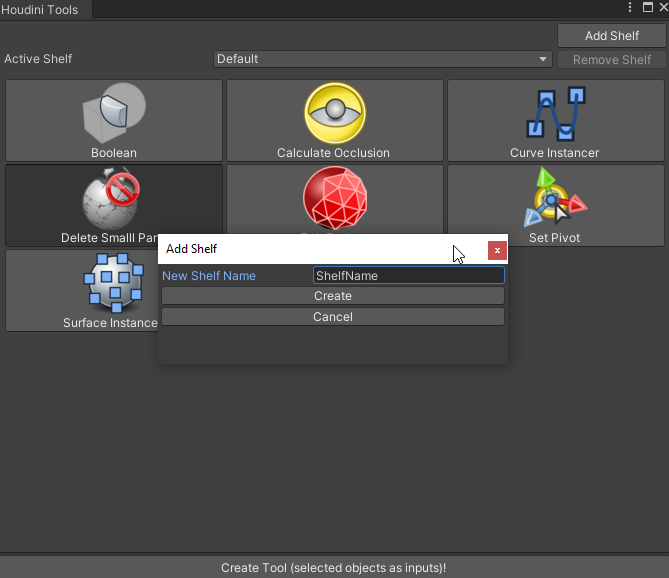This screenshot has width=669, height=578.
Task: Maximize the Houdini Tools panel
Action: coord(647,8)
